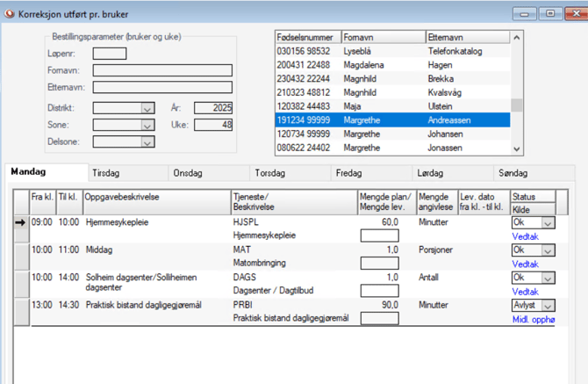This screenshot has height=384, width=588.
Task: Click the Fornavn text field
Action: pyautogui.click(x=162, y=71)
